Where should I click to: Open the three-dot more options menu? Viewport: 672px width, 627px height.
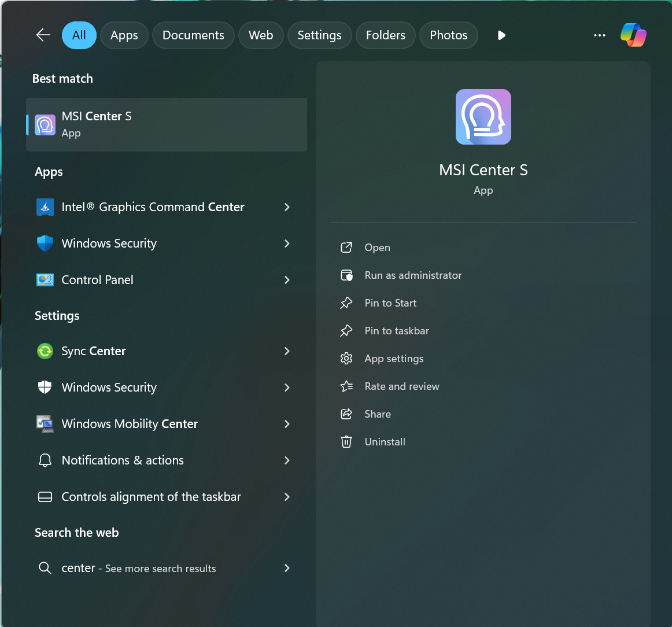[x=600, y=35]
